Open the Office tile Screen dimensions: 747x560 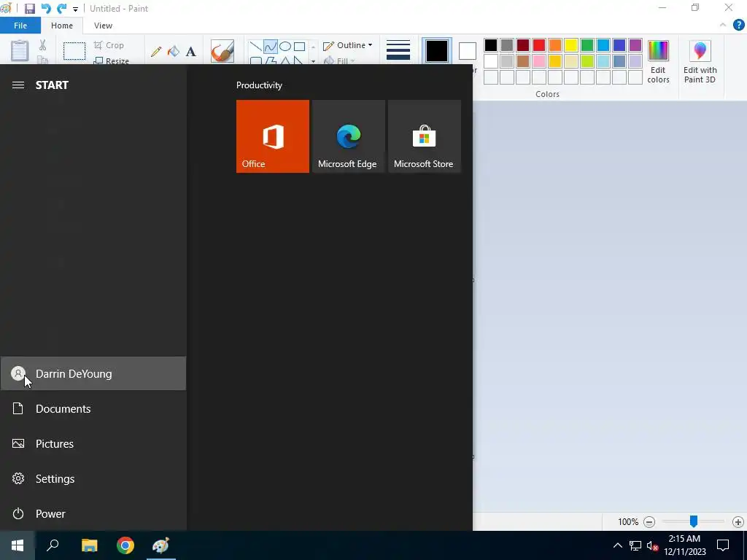[273, 136]
